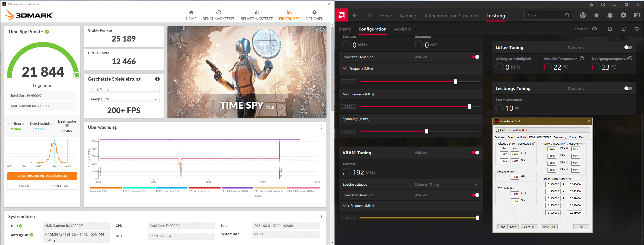Go back with Radeon back arrow
This screenshot has height=245, width=644.
[x=355, y=15]
